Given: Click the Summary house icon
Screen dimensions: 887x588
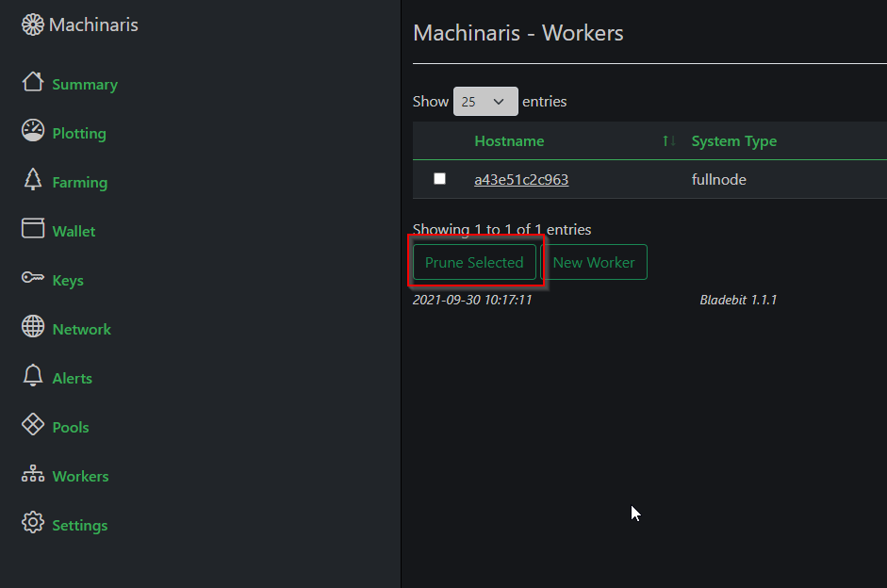Looking at the screenshot, I should click(x=33, y=82).
